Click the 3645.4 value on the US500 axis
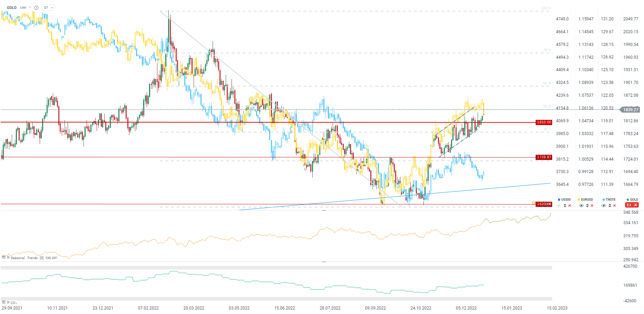 [x=562, y=184]
